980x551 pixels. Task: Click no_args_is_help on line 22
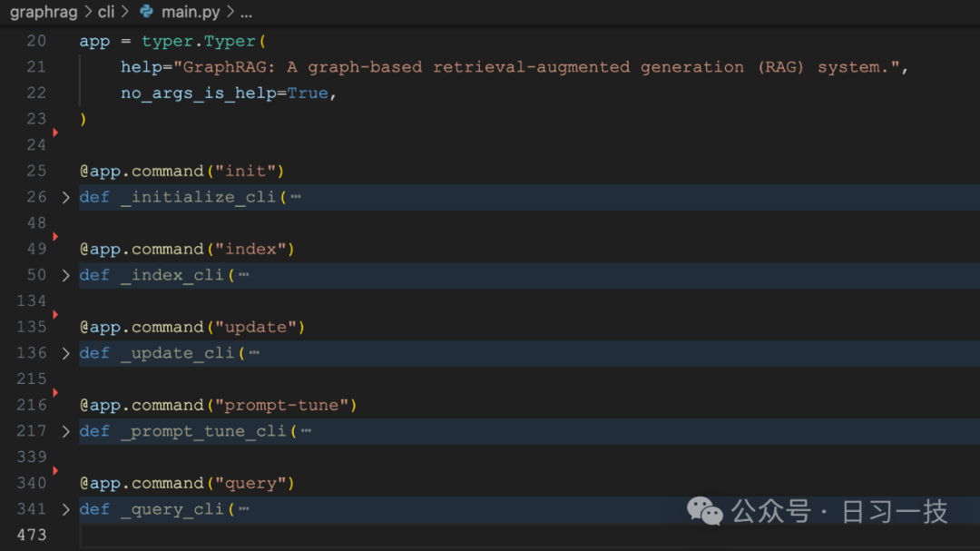click(x=199, y=93)
